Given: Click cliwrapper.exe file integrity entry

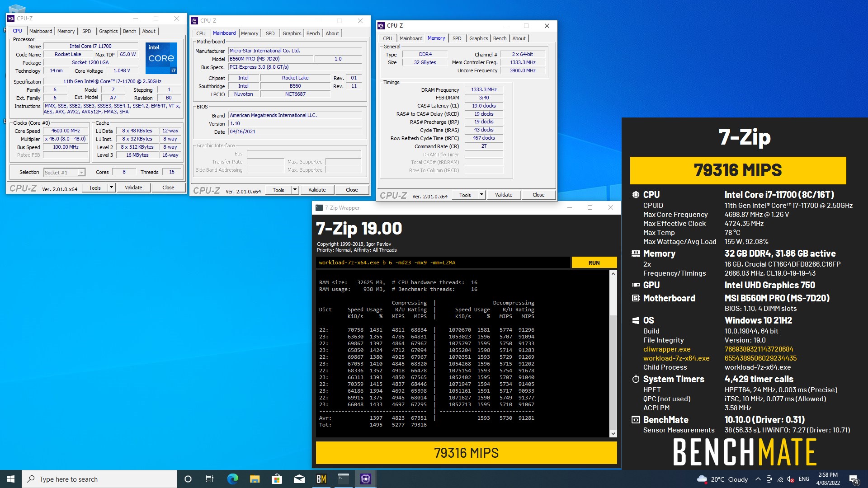Looking at the screenshot, I should point(667,349).
